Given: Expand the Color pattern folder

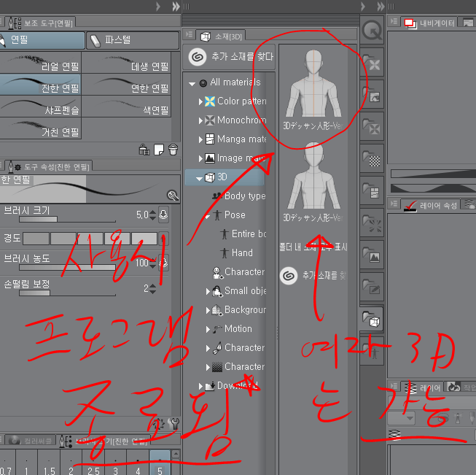Looking at the screenshot, I should click(x=200, y=101).
